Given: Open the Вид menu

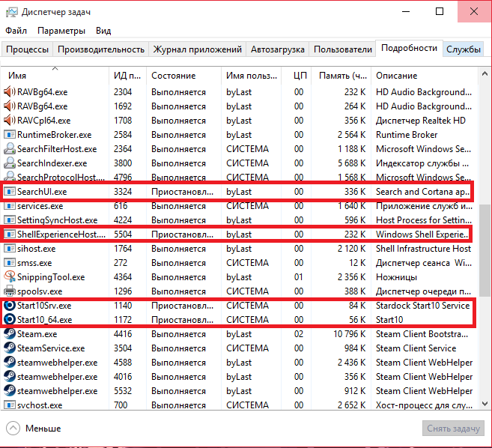Looking at the screenshot, I should tap(103, 31).
